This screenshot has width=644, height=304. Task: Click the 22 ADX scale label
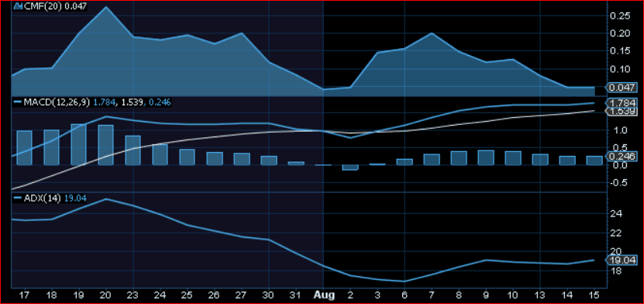[616, 233]
